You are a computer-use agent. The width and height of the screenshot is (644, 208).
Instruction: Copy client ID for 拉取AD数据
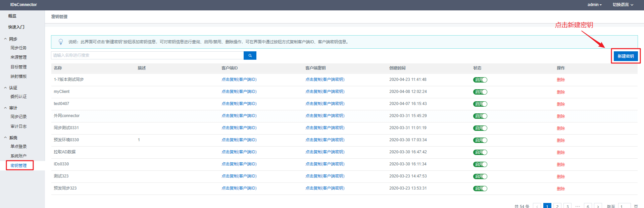pos(239,152)
